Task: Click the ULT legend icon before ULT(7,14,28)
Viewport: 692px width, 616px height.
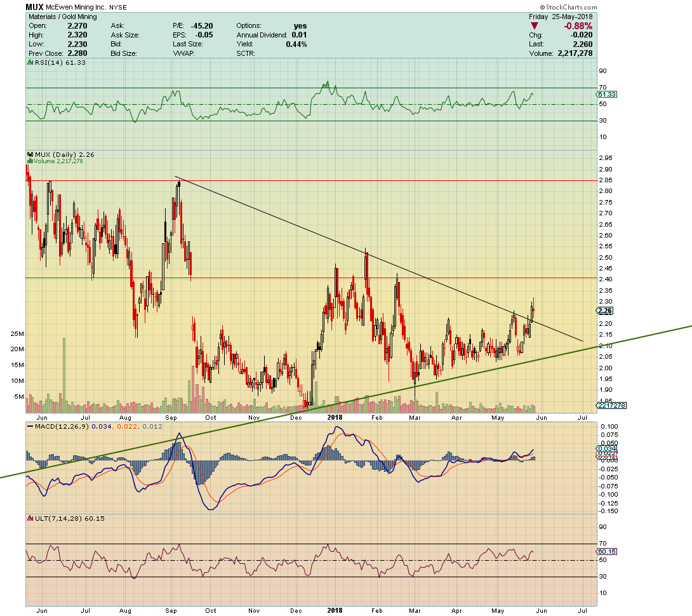Action: [30, 518]
